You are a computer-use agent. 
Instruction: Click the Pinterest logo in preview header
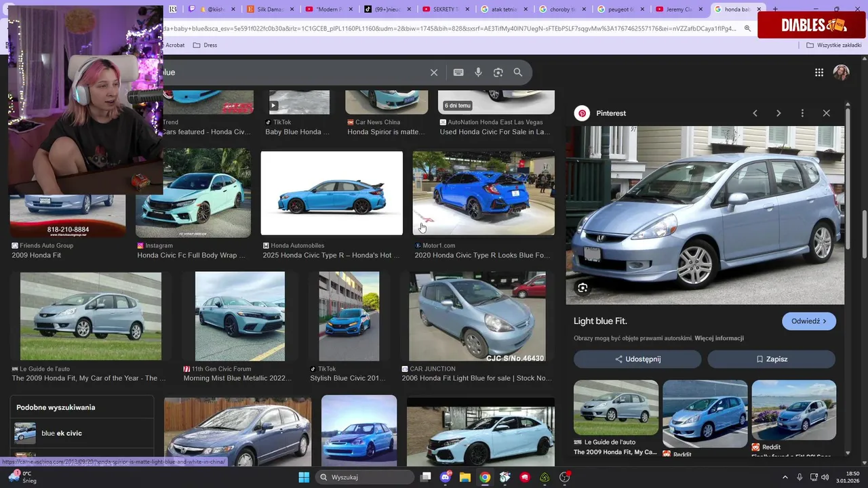click(582, 113)
